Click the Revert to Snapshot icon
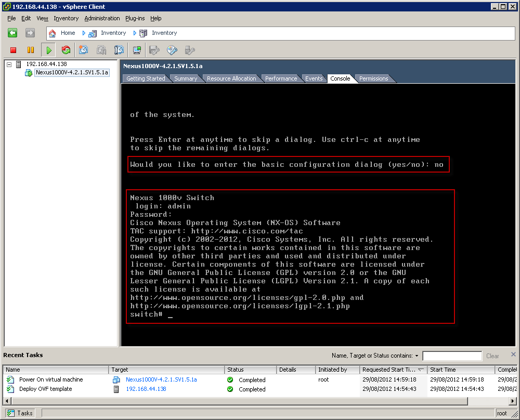520x420 pixels. pos(101,50)
